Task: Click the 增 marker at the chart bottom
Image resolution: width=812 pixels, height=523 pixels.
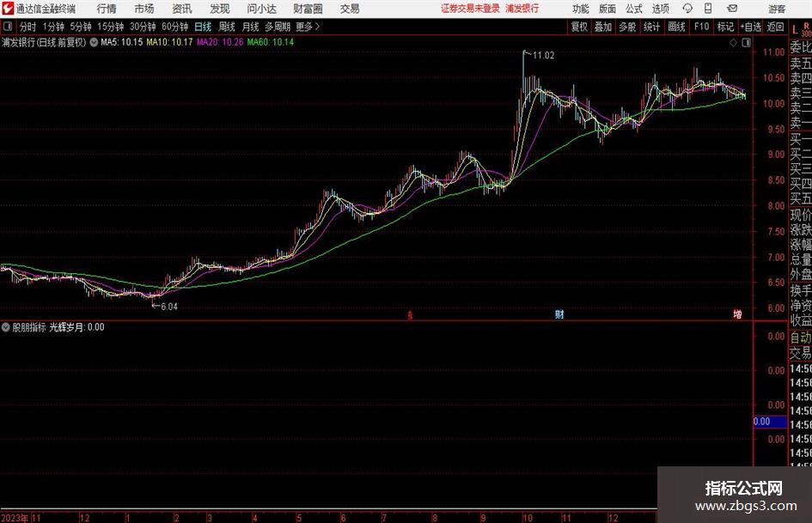Action: tap(737, 314)
